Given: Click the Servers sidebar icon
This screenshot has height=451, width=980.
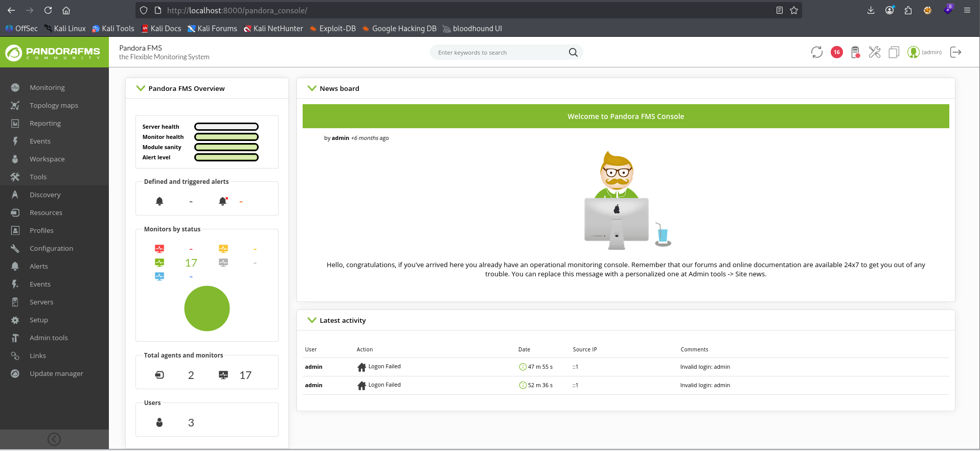Looking at the screenshot, I should pyautogui.click(x=15, y=302).
